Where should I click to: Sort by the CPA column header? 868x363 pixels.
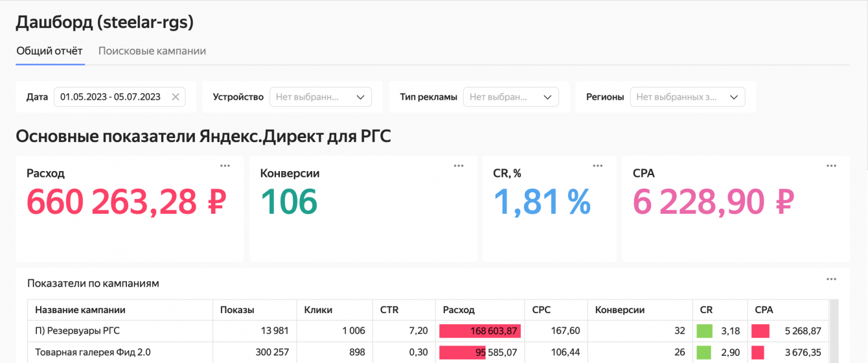788,310
